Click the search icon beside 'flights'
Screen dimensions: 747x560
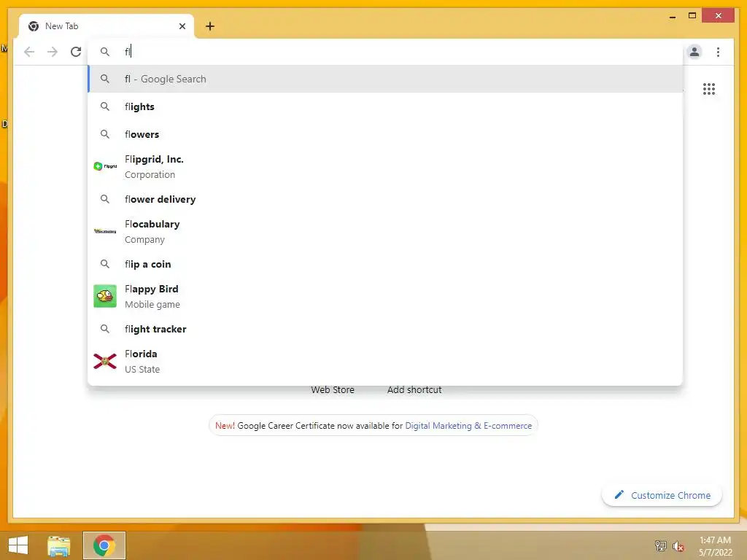point(105,106)
